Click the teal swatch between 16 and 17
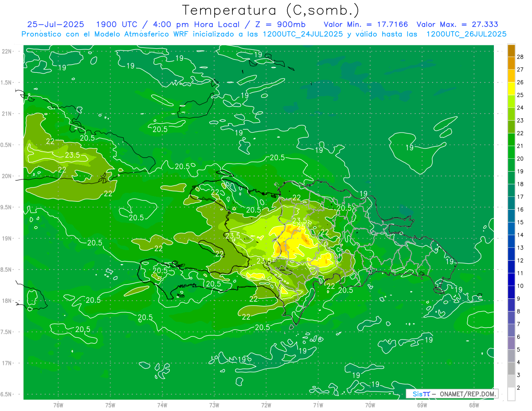The width and height of the screenshot is (532, 411). tap(511, 203)
